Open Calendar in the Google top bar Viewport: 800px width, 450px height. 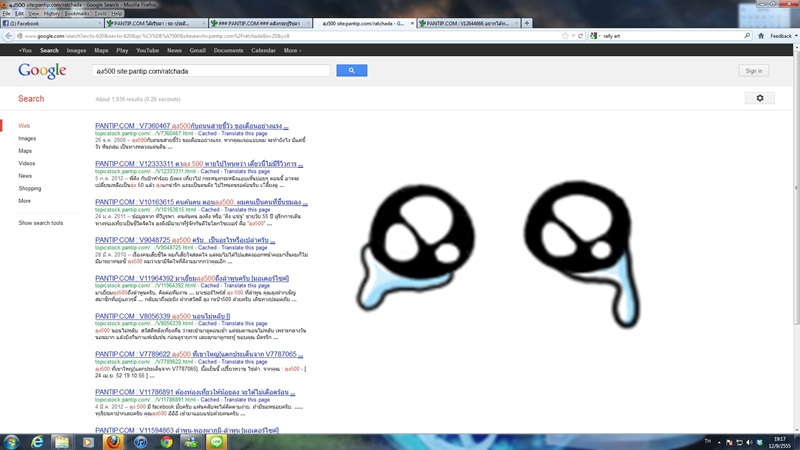click(x=263, y=51)
